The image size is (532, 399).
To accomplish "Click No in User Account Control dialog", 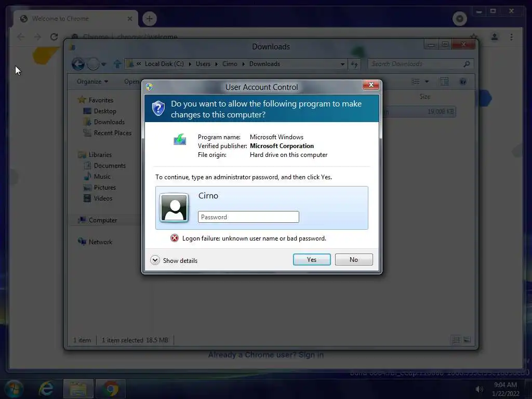I will [x=353, y=260].
